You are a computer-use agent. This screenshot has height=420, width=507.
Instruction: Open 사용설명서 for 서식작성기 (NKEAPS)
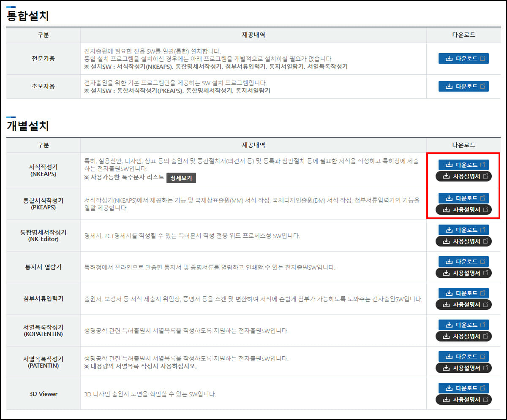tap(463, 176)
